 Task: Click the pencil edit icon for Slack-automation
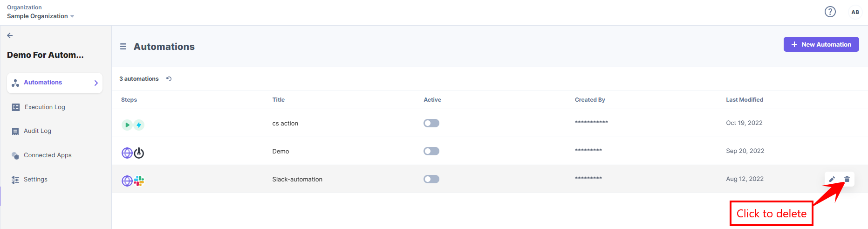click(832, 179)
